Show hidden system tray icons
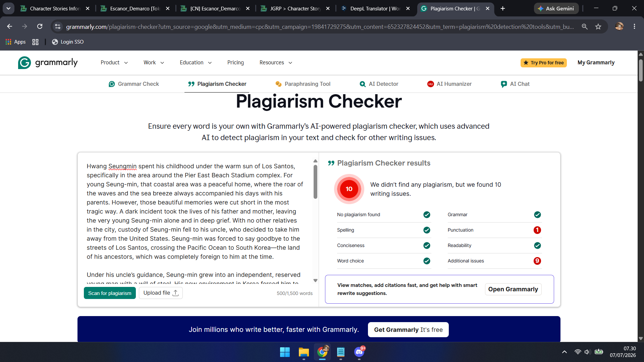 (565, 352)
